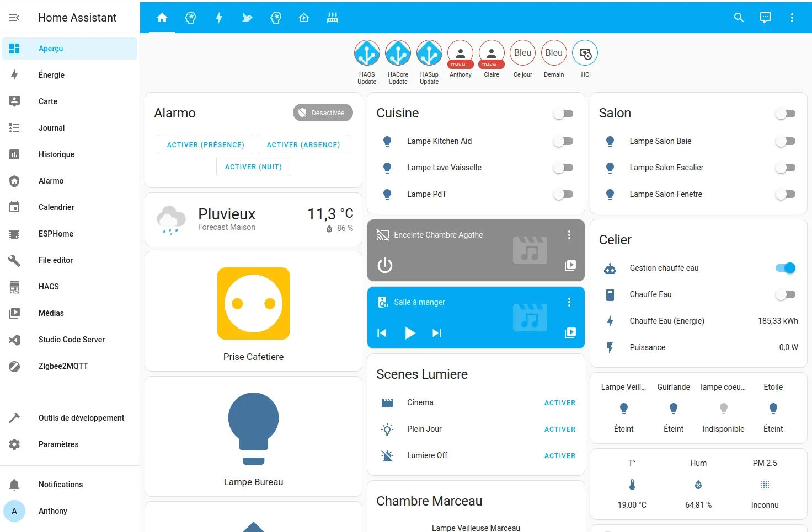Select the bird icon view in top bar
Viewport: 812px width, 532px height.
pos(247,17)
